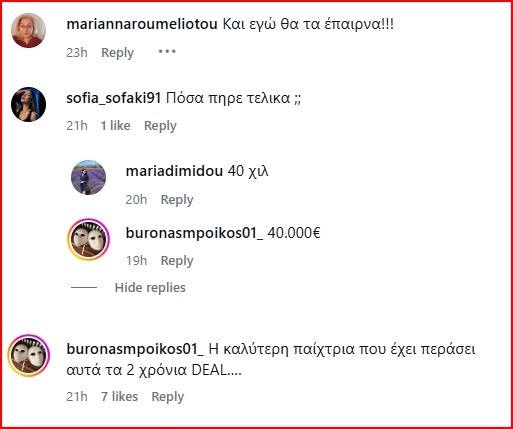Open mariannaroumeliotou username link

(x=142, y=24)
